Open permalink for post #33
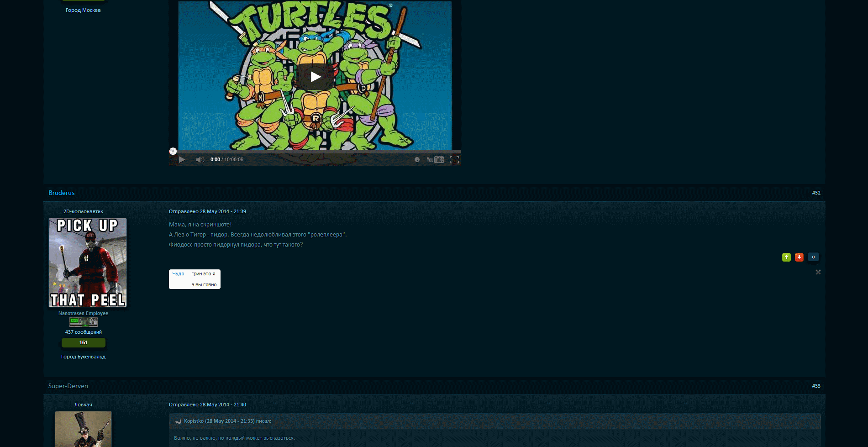 pyautogui.click(x=816, y=386)
